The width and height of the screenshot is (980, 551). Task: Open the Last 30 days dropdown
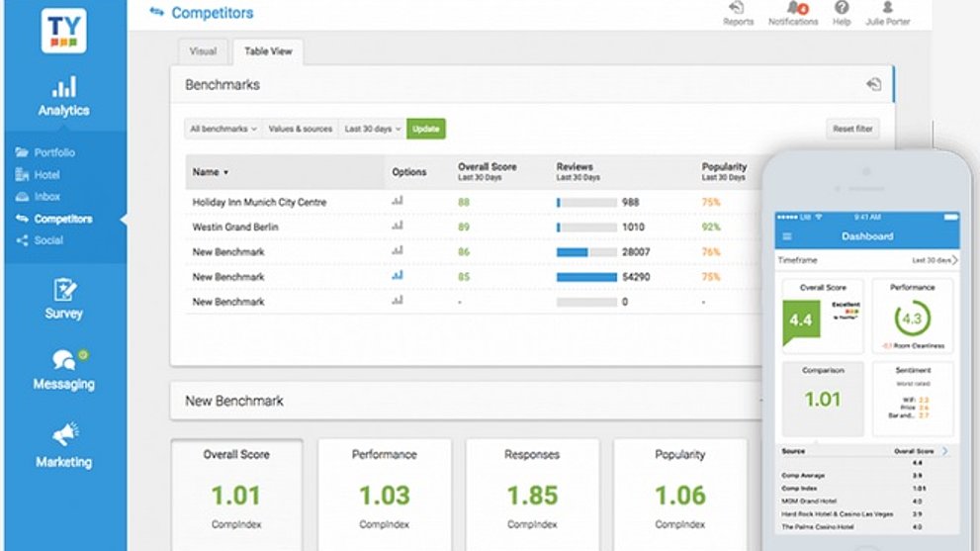click(x=372, y=129)
